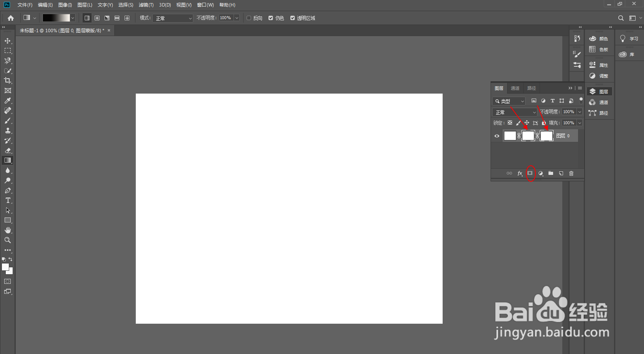Select the Eraser tool
Image resolution: width=644 pixels, height=354 pixels.
8,150
